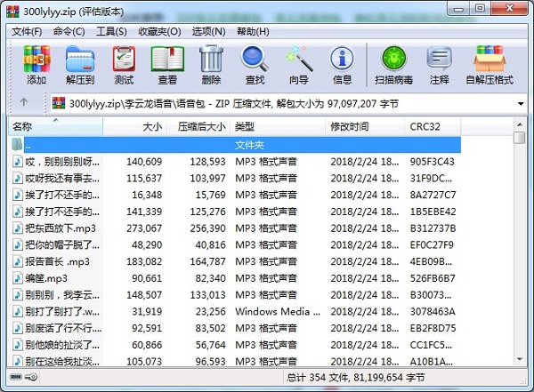Select the file 别别别，我李云...
Viewport: 534px width, 392px height.
point(62,295)
